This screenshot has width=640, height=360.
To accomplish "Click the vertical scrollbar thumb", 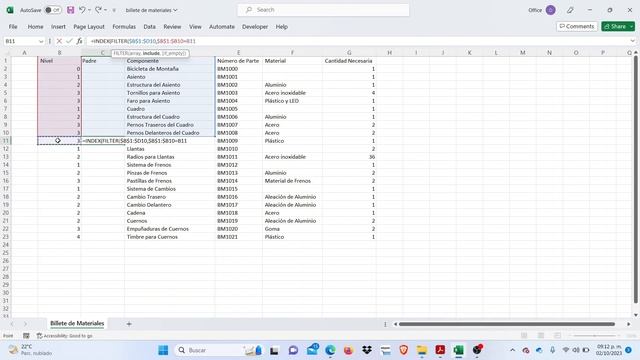I will (636, 180).
